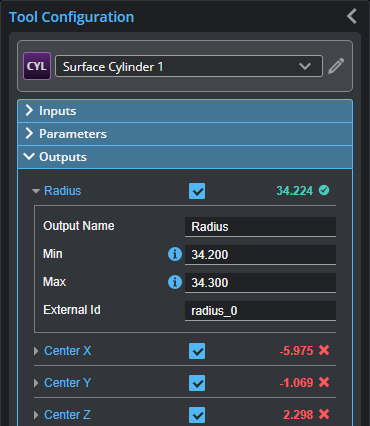Viewport: 370px width, 426px height.
Task: Expand the Parameters section
Action: pos(185,134)
